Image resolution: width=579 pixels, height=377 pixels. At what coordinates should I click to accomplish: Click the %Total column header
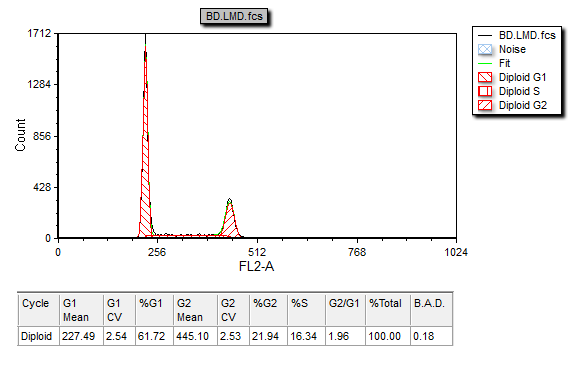click(x=388, y=309)
